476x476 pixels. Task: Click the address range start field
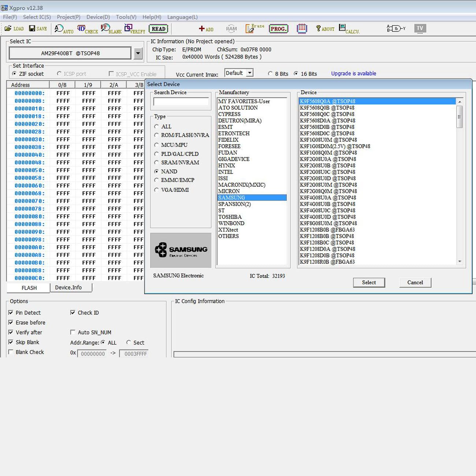point(92,354)
